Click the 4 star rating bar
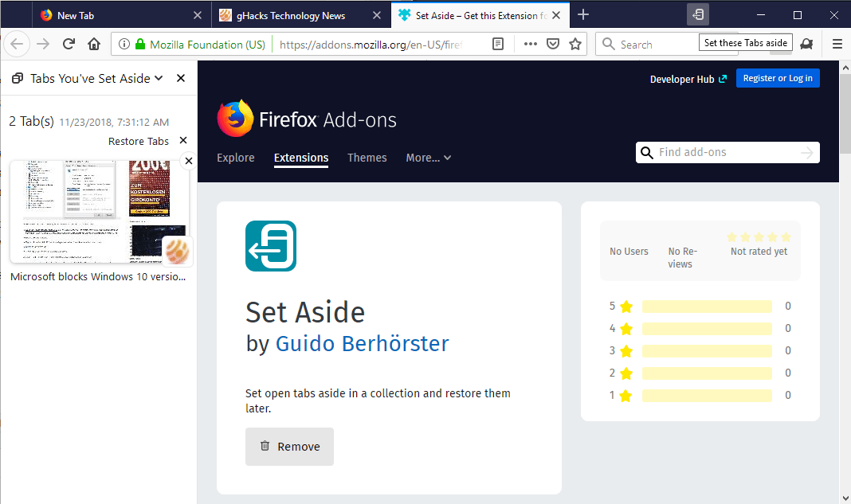This screenshot has width=851, height=504. [707, 329]
